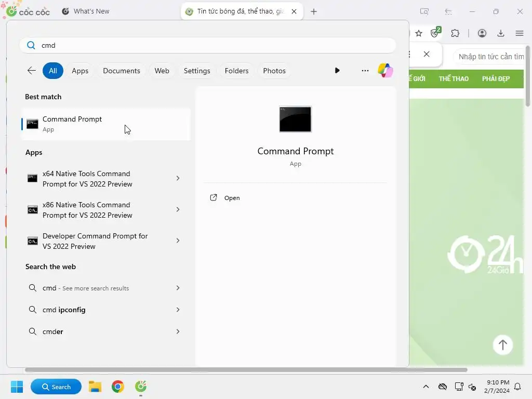Show more filters with the play arrow
The image size is (532, 399).
point(337,71)
